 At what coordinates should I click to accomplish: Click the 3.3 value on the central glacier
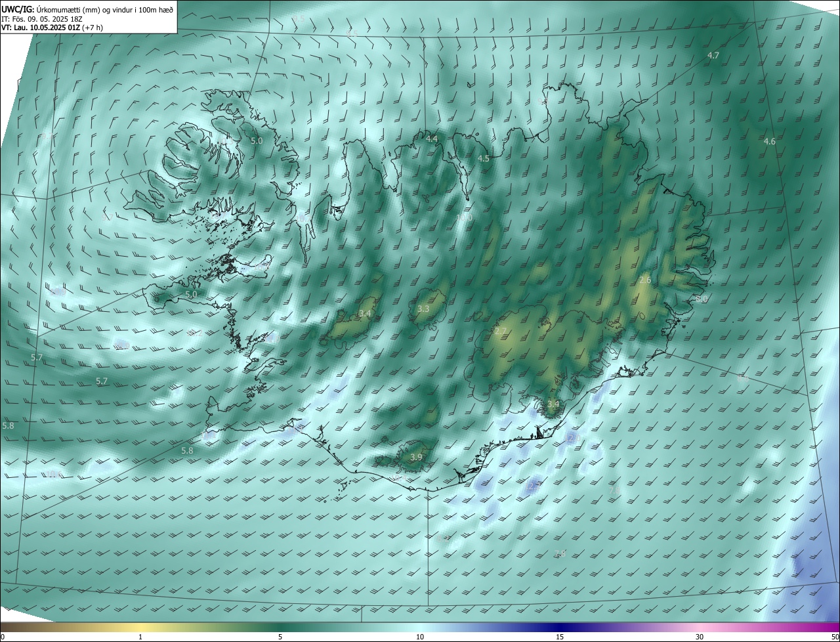(x=423, y=309)
